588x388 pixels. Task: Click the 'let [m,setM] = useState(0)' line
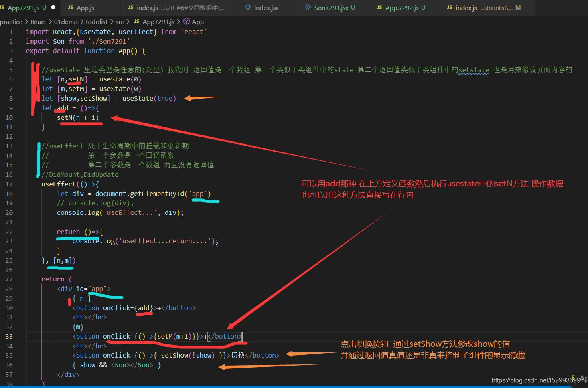(x=91, y=89)
